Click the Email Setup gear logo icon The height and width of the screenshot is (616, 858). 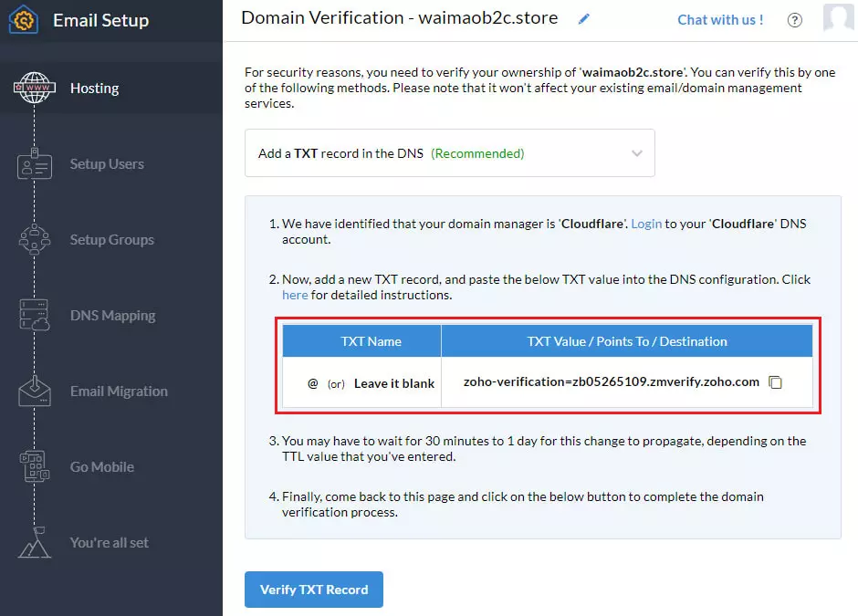24,20
